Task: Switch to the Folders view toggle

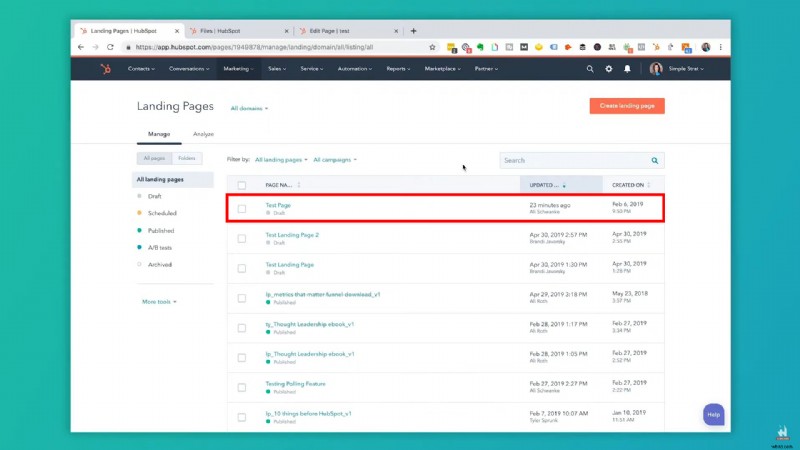Action: tap(187, 159)
